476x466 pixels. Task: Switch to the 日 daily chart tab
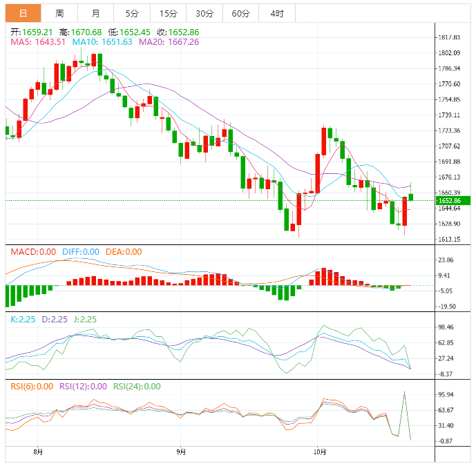tap(23, 13)
